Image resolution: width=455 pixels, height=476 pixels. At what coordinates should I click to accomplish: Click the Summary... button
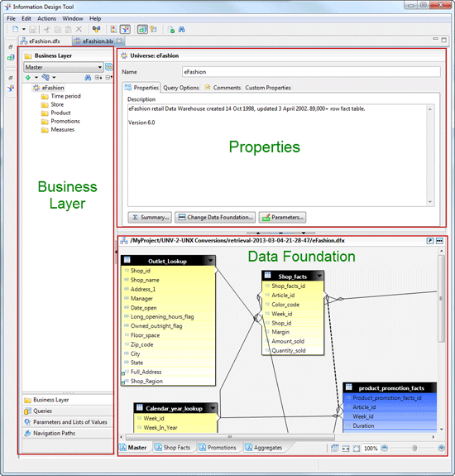[150, 218]
